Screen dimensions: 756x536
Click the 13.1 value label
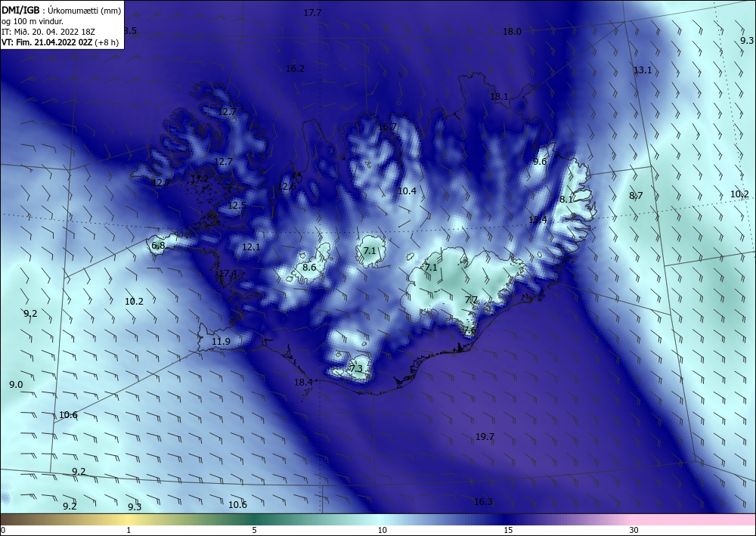coord(642,70)
